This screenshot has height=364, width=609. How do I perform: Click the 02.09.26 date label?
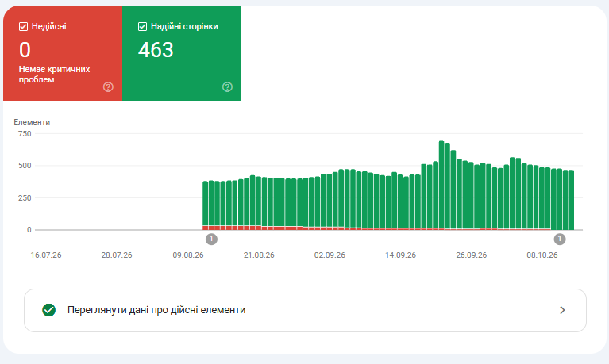pyautogui.click(x=330, y=255)
